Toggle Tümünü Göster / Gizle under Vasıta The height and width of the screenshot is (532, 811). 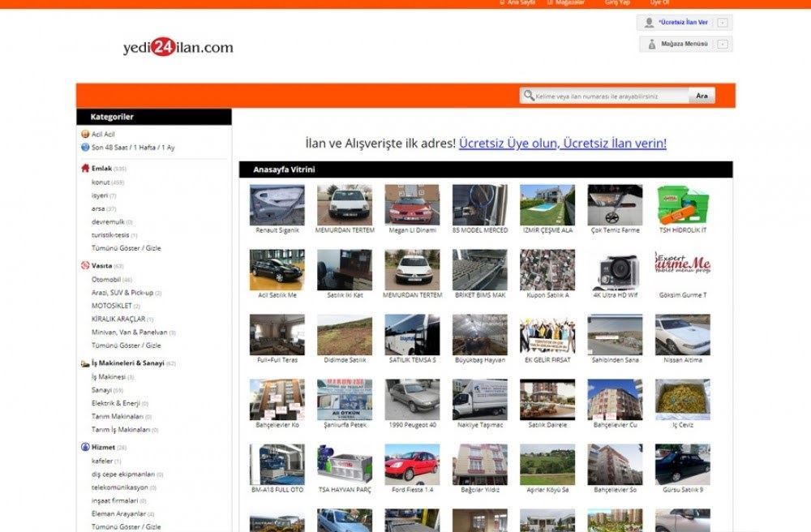(x=127, y=345)
